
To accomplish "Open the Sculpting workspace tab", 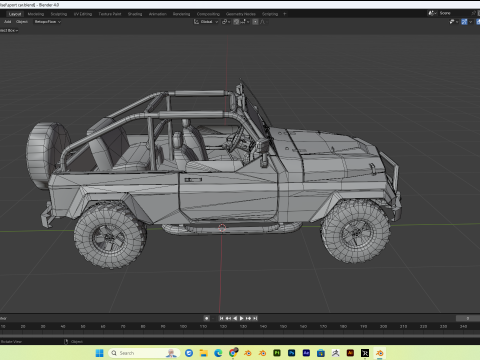I will coord(59,14).
